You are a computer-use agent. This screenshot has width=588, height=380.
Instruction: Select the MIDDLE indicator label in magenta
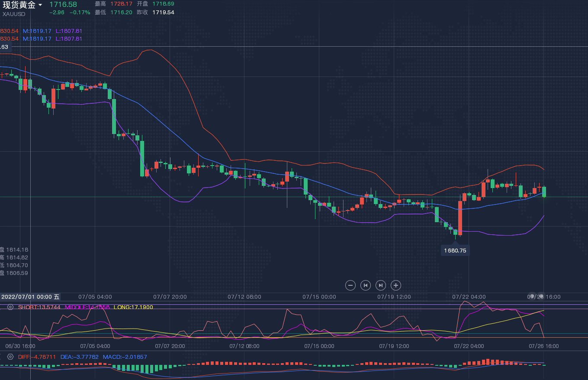pos(87,307)
